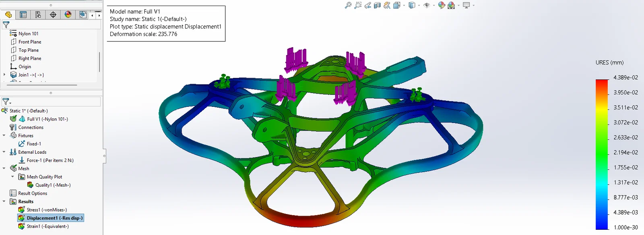Screen dimensions: 644x235
Task: Click the feature tree filter field
Action: pos(51,25)
